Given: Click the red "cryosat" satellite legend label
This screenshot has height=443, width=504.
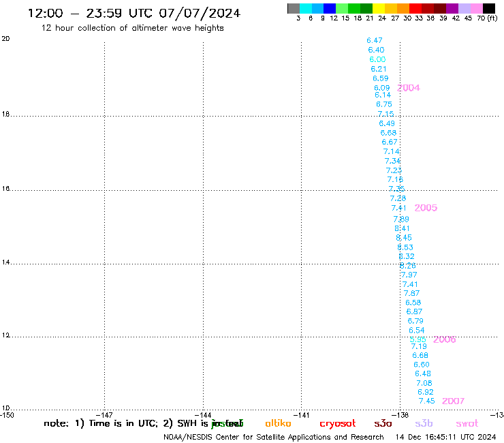Looking at the screenshot, I should coord(338,424).
